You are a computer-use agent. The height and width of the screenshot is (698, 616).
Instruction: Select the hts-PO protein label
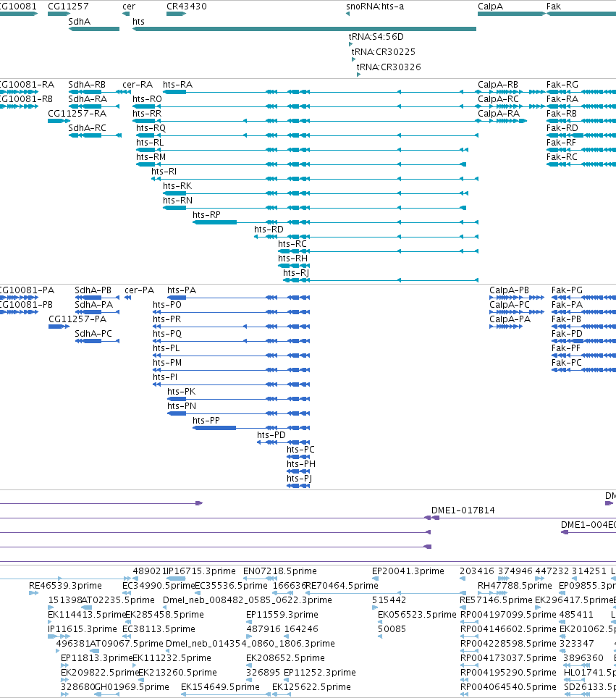(x=167, y=305)
